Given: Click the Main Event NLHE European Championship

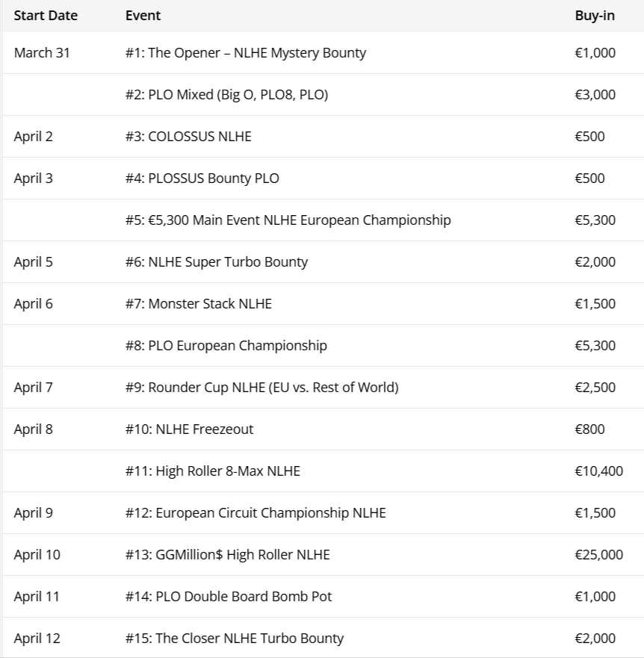Looking at the screenshot, I should click(288, 220).
